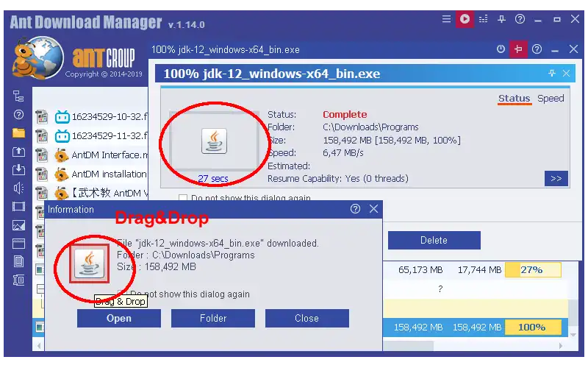588x368 pixels.
Task: Open the hamburger menu in main title bar
Action: point(445,19)
